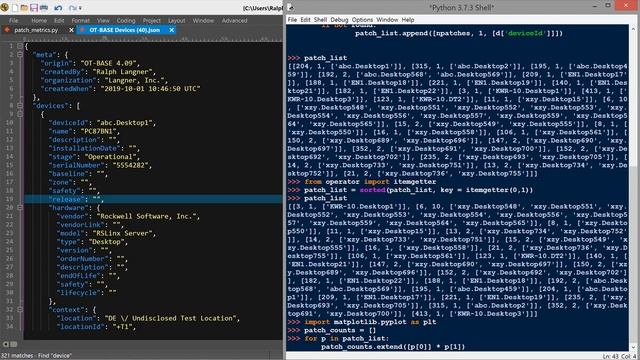
Task: Click the "Ln: 43" status in Python Shell
Action: coord(611,356)
